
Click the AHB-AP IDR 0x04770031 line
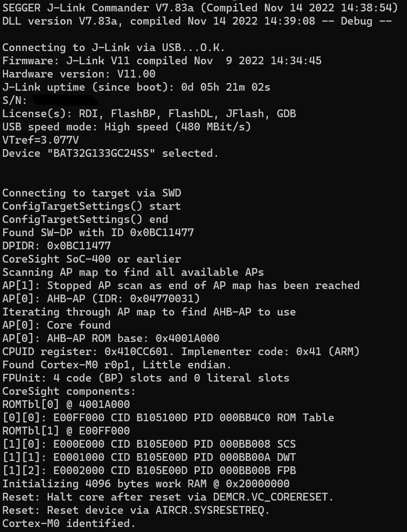(x=101, y=299)
